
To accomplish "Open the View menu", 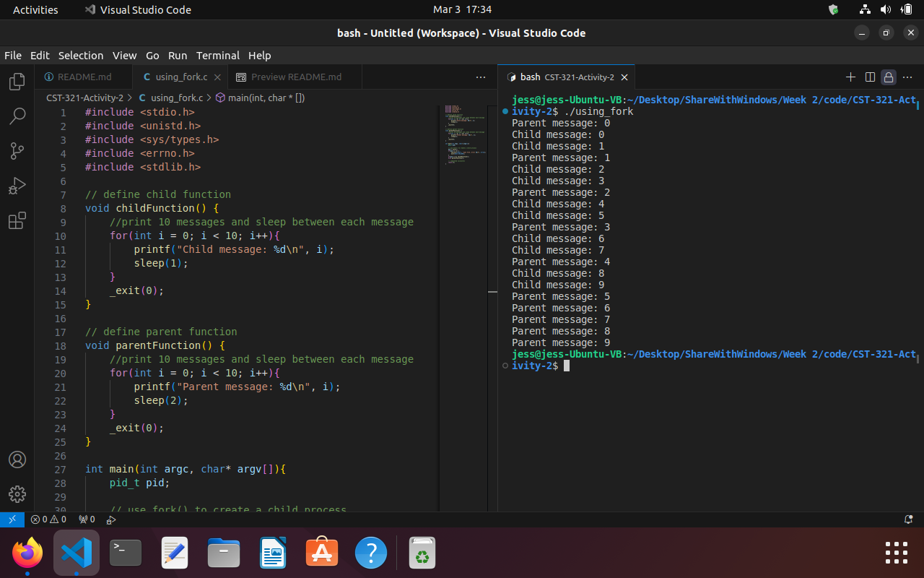I will point(124,56).
